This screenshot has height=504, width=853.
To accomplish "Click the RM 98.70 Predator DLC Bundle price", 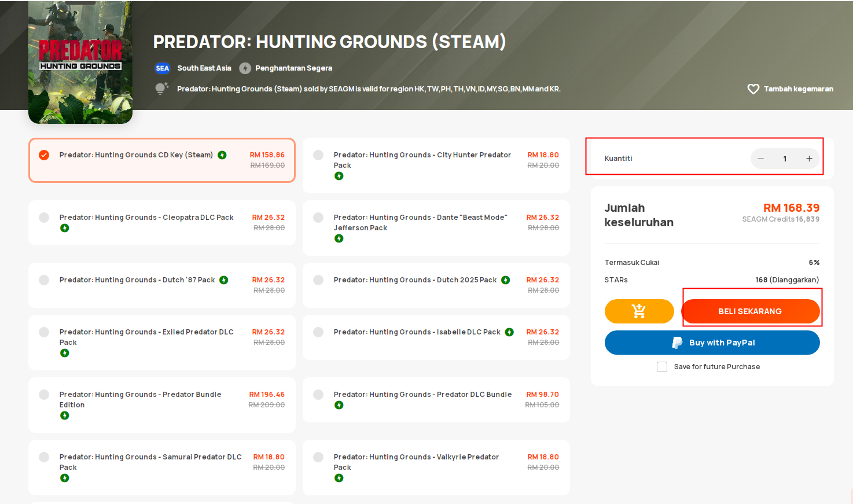I will [x=543, y=395].
